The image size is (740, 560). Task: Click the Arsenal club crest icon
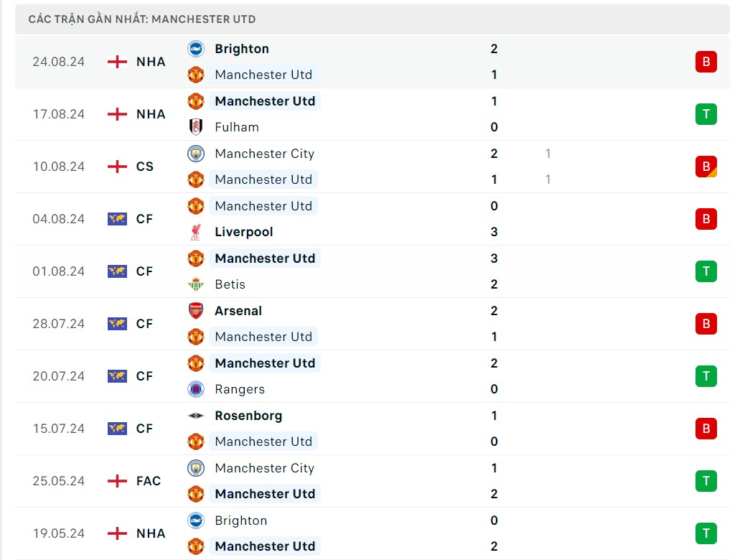click(x=195, y=311)
